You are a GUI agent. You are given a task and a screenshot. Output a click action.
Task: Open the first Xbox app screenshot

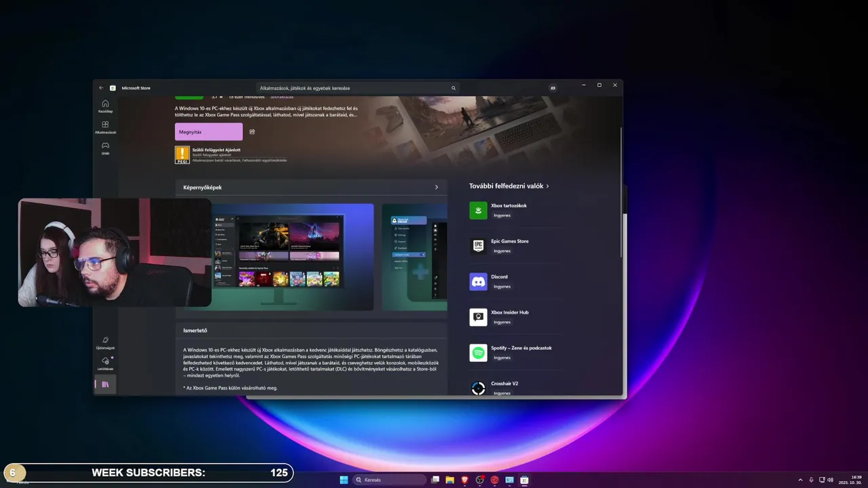point(292,257)
